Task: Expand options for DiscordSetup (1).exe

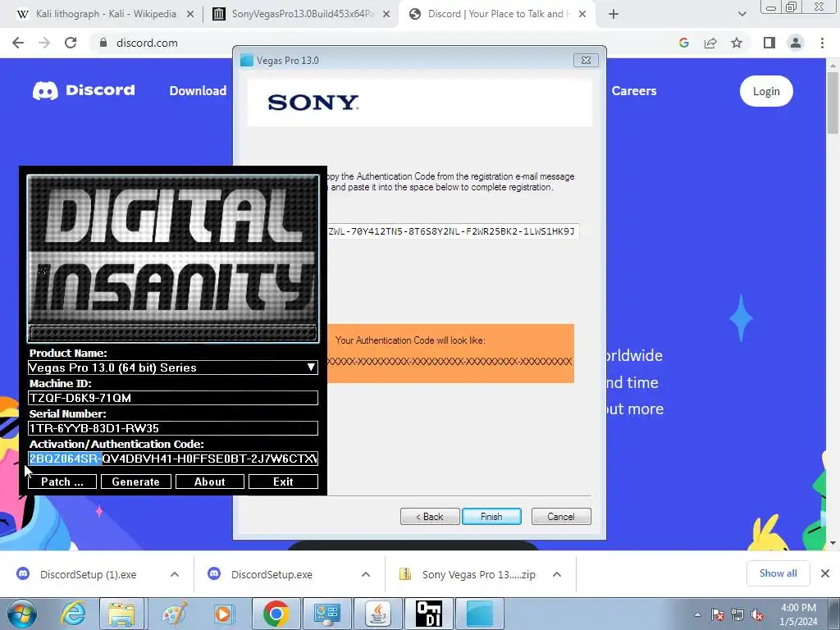Action: [175, 574]
